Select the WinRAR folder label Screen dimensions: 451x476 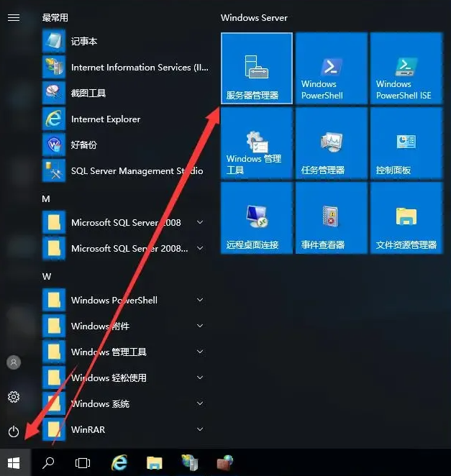coord(88,429)
